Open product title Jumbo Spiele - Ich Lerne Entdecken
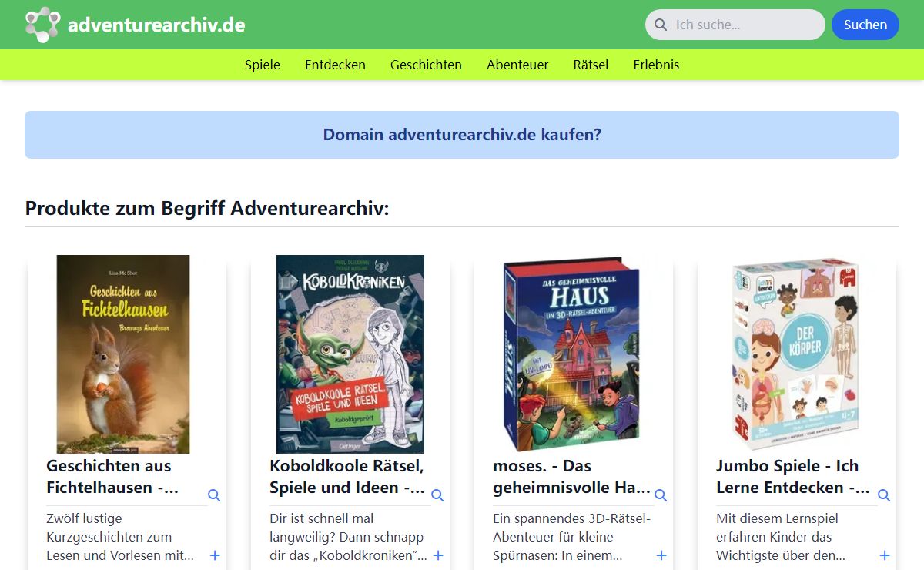 (x=793, y=477)
